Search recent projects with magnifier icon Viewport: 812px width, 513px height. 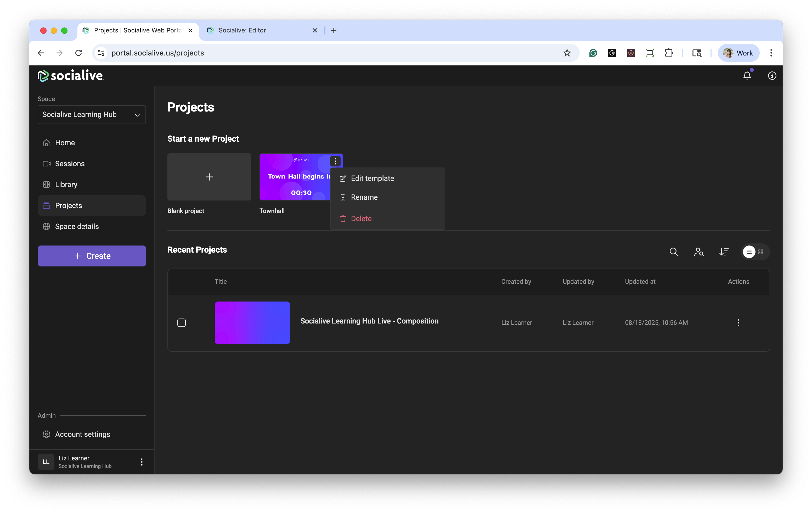(x=673, y=252)
